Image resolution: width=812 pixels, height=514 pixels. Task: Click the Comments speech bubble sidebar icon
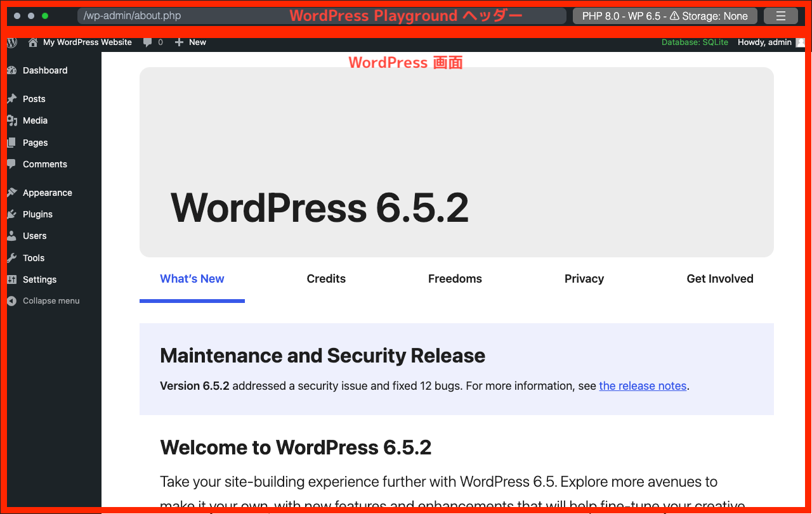11,164
